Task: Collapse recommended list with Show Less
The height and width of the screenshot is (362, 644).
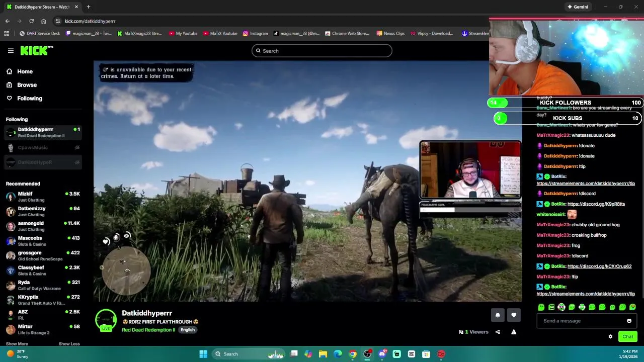Action: 69,344
